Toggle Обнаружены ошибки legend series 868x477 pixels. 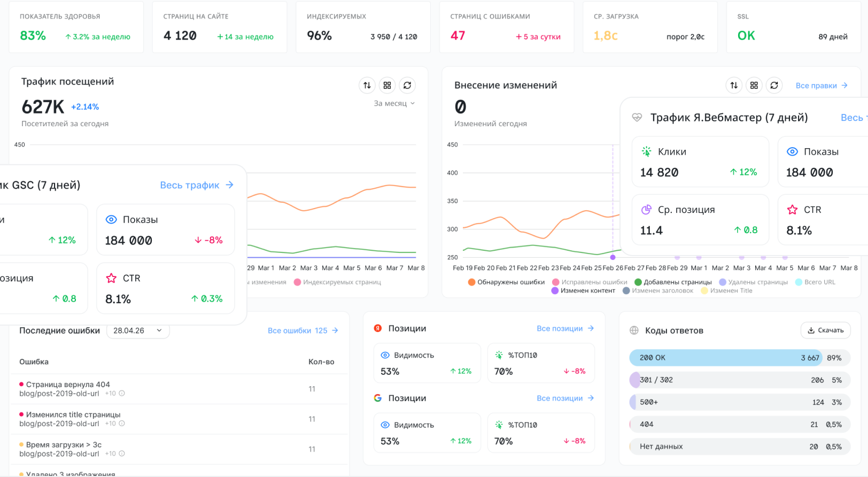(506, 282)
